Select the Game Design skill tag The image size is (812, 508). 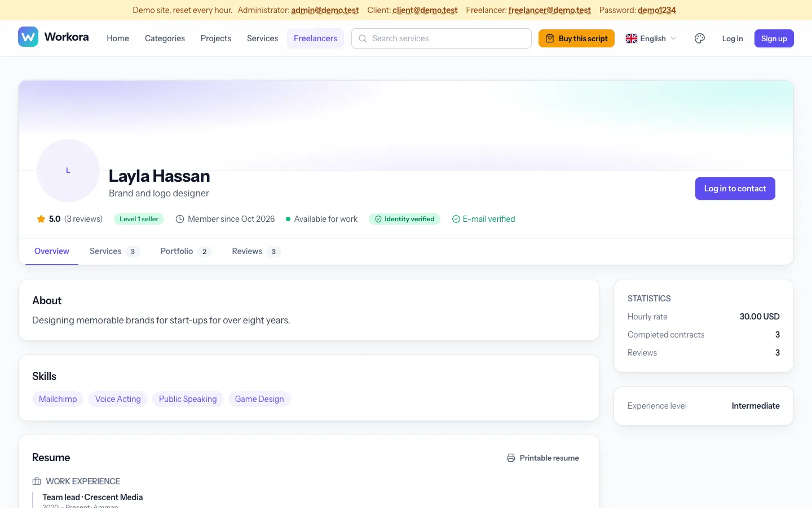[x=259, y=399]
